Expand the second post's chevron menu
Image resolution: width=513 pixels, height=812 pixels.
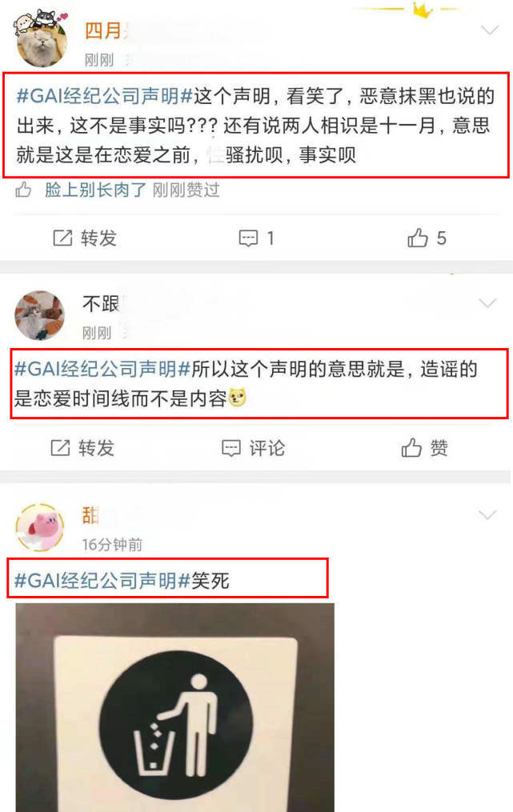click(x=487, y=303)
